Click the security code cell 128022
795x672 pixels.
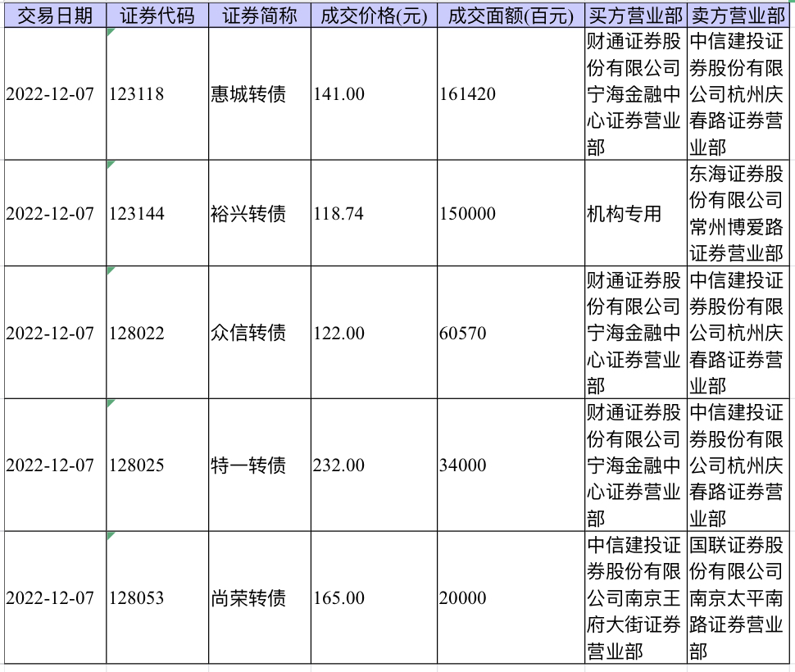[157, 333]
